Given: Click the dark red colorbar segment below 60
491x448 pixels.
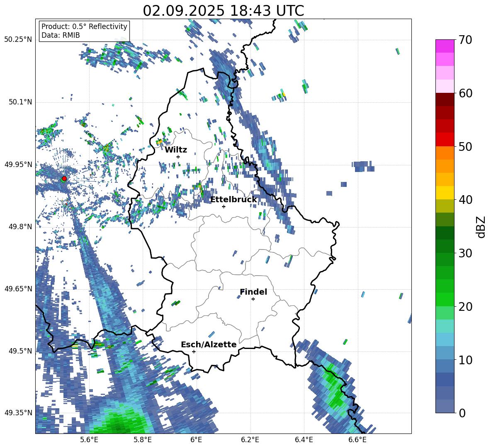Looking at the screenshot, I should click(x=445, y=99).
